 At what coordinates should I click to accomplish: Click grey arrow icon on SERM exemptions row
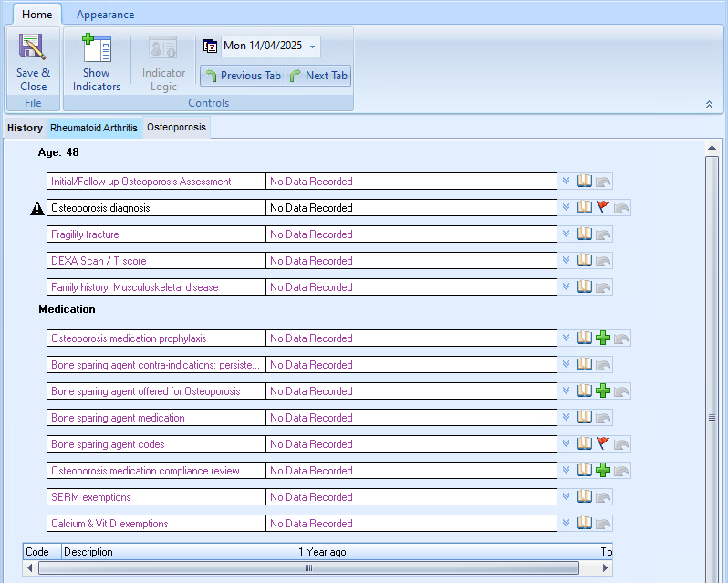603,497
